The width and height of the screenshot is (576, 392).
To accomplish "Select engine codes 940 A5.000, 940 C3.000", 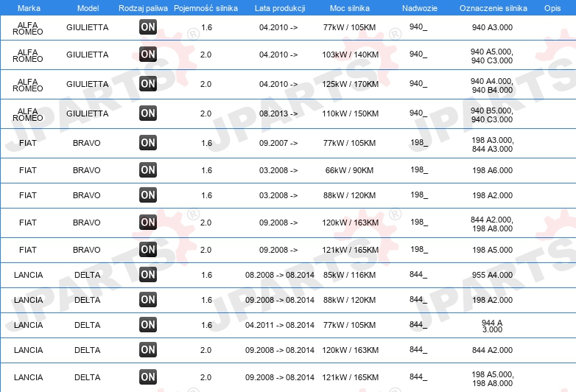I will tap(492, 56).
